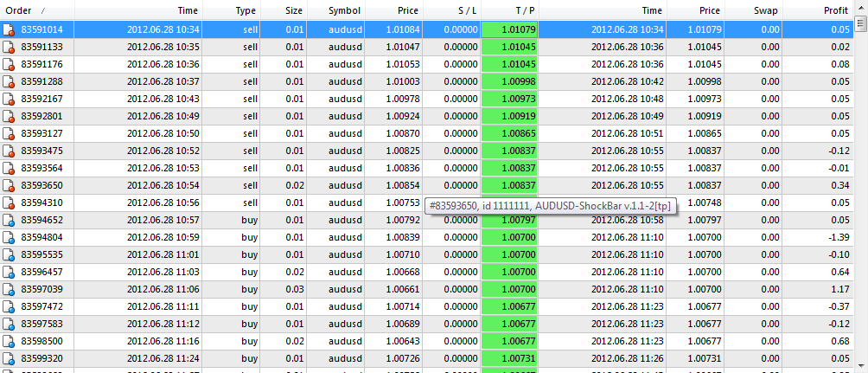Click the green T/P cell 1.00731
Image resolution: width=868 pixels, height=373 pixels.
click(510, 358)
